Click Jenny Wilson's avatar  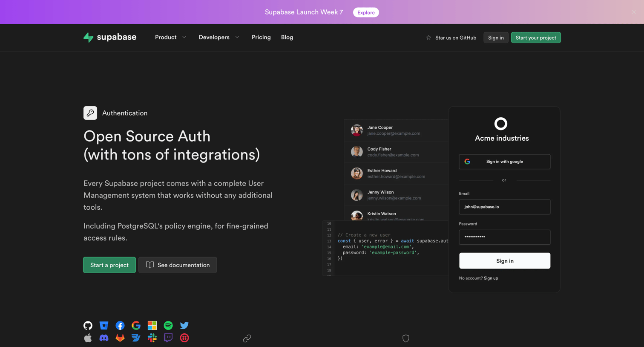[x=357, y=195]
